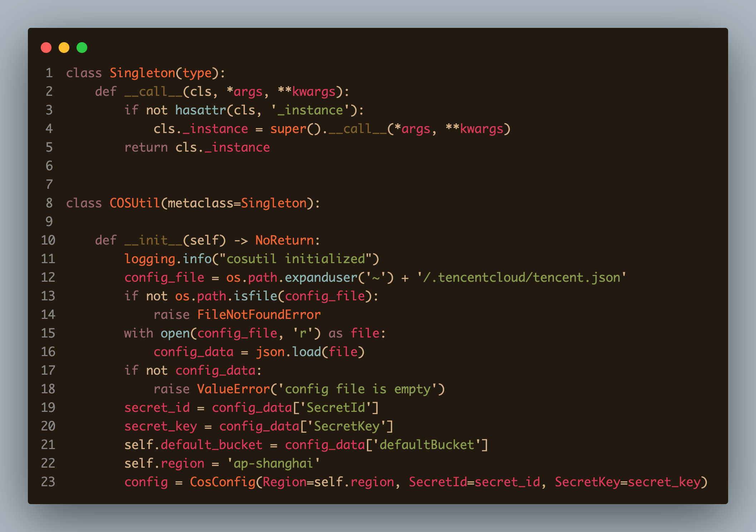Click the "cosutil initialized" string
This screenshot has height=532, width=756.
coord(295,259)
